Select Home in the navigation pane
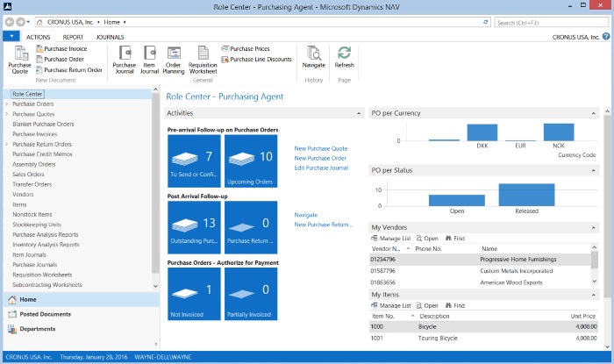The width and height of the screenshot is (614, 364). (x=81, y=299)
